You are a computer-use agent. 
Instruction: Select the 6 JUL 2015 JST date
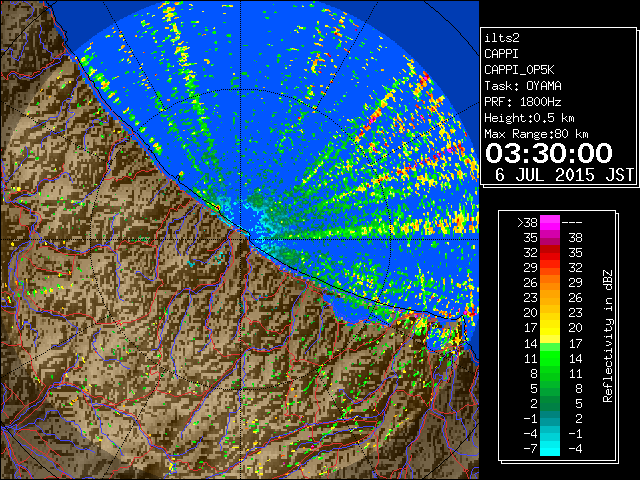pos(564,175)
